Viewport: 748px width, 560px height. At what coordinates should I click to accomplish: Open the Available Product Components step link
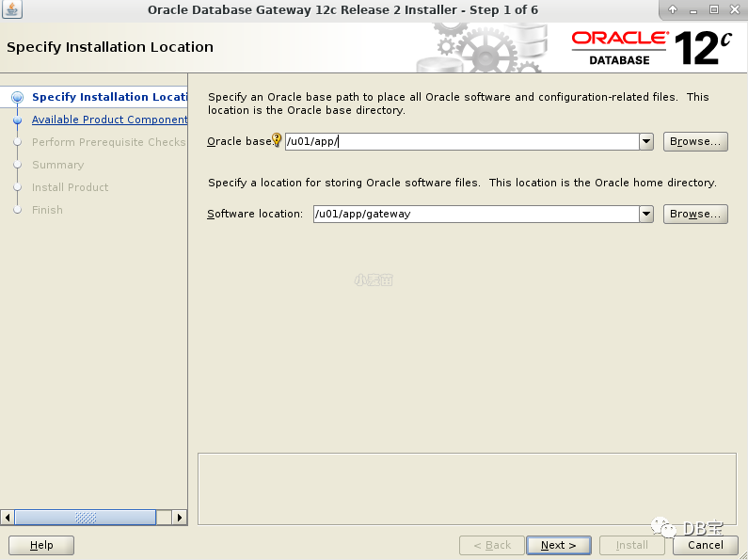click(110, 120)
